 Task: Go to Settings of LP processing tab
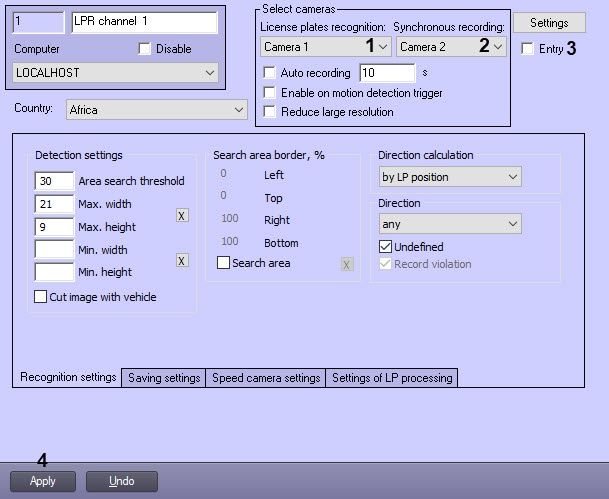click(x=392, y=378)
